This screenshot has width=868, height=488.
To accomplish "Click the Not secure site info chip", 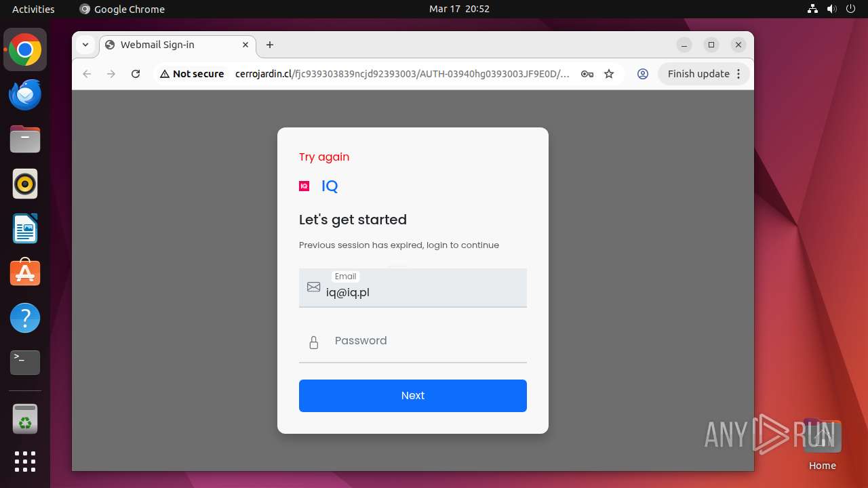I will (192, 74).
